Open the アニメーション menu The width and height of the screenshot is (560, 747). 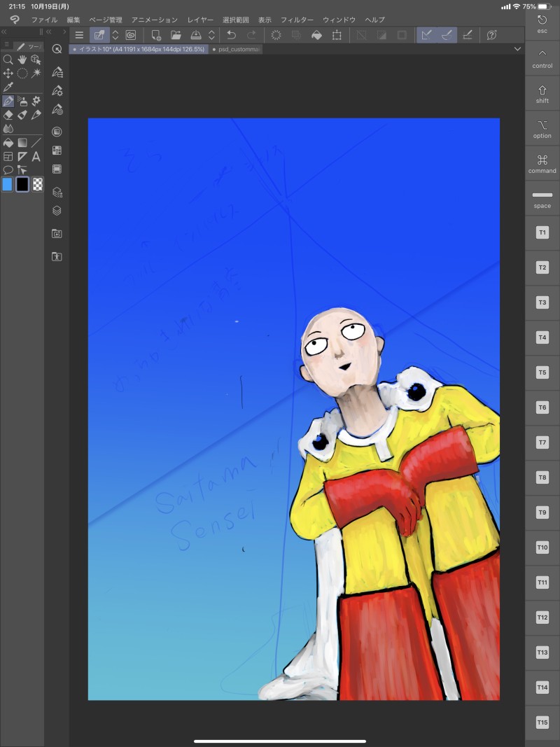tap(154, 20)
